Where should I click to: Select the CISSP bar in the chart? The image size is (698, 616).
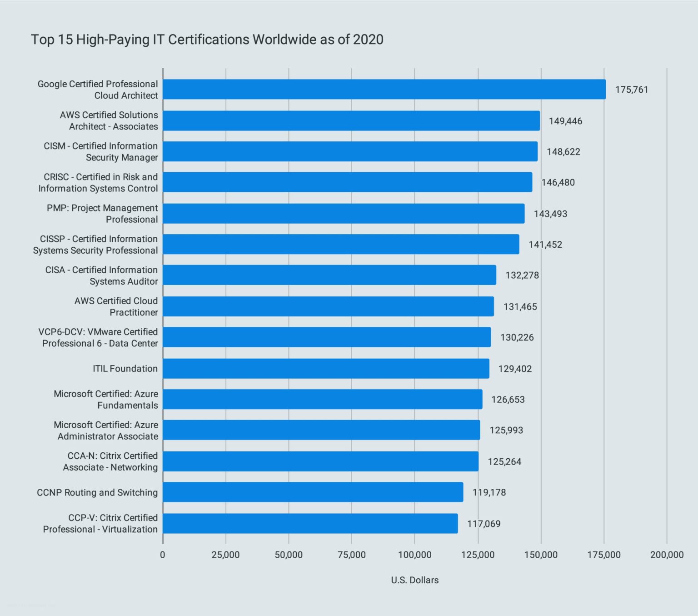[341, 245]
